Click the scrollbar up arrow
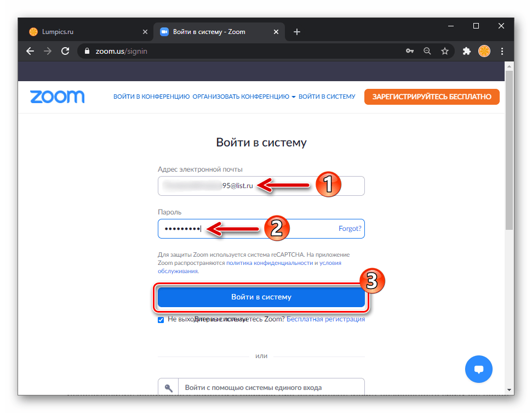Image resolution: width=532 pixels, height=413 pixels. (509, 66)
